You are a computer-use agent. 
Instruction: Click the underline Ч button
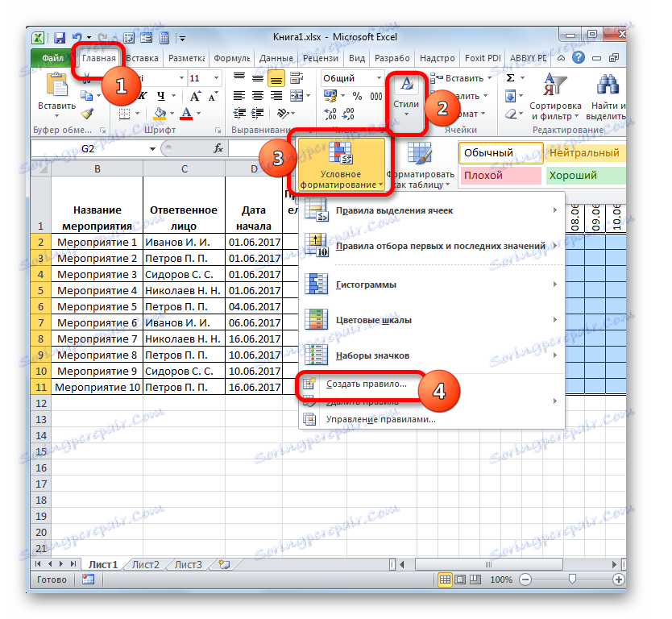(x=160, y=96)
